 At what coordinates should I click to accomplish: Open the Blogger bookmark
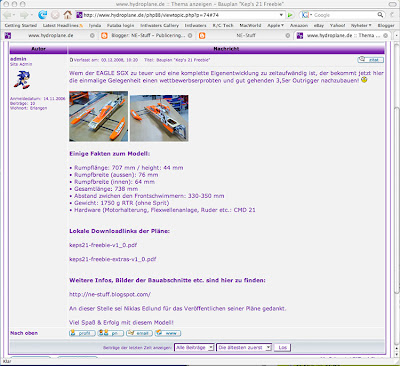[x=386, y=25]
